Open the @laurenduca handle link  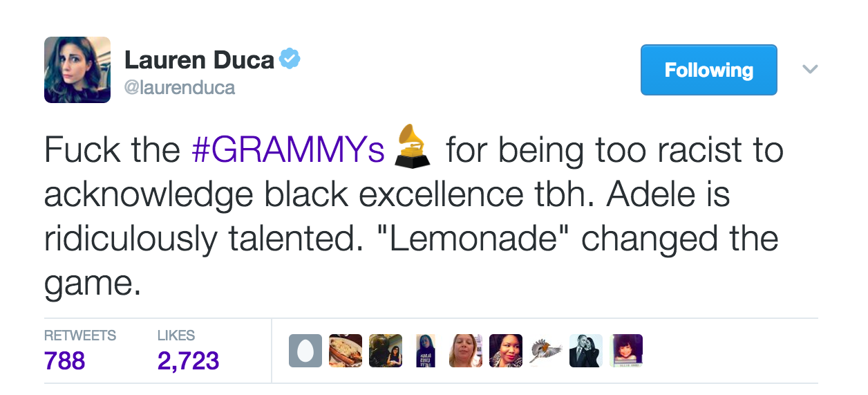(179, 88)
